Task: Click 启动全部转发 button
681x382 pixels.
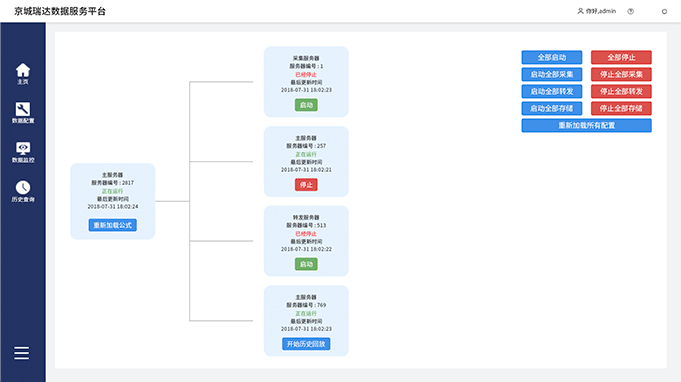Action: coord(552,91)
